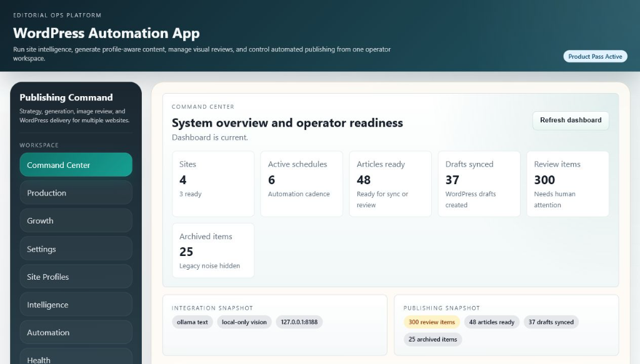The image size is (640, 364).
Task: Click the 300 review items chip
Action: point(432,322)
